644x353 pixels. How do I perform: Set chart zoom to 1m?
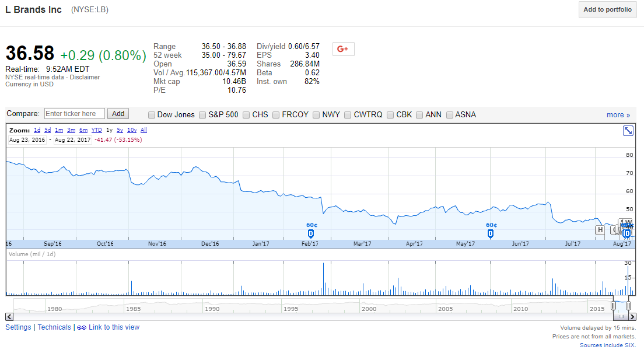coord(59,130)
